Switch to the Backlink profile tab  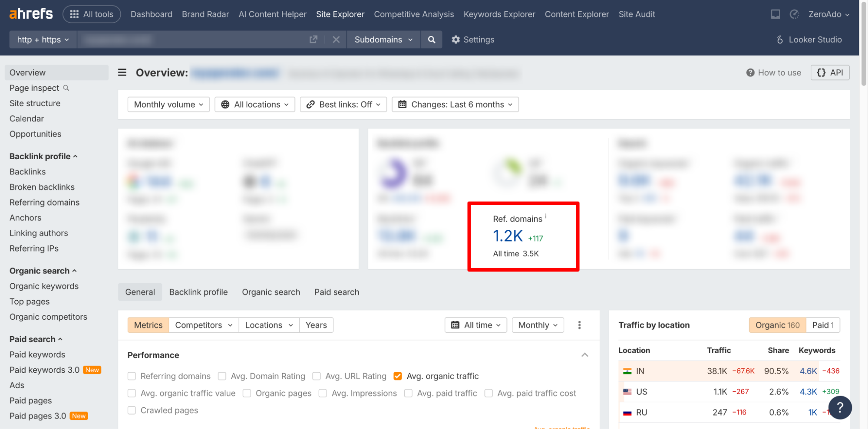[x=198, y=292]
